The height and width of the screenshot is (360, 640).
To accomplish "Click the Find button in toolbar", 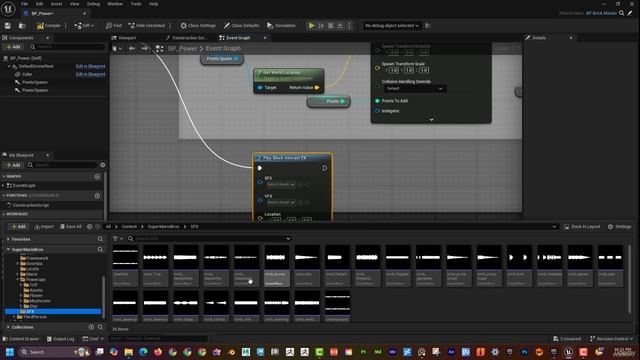I will (x=113, y=26).
